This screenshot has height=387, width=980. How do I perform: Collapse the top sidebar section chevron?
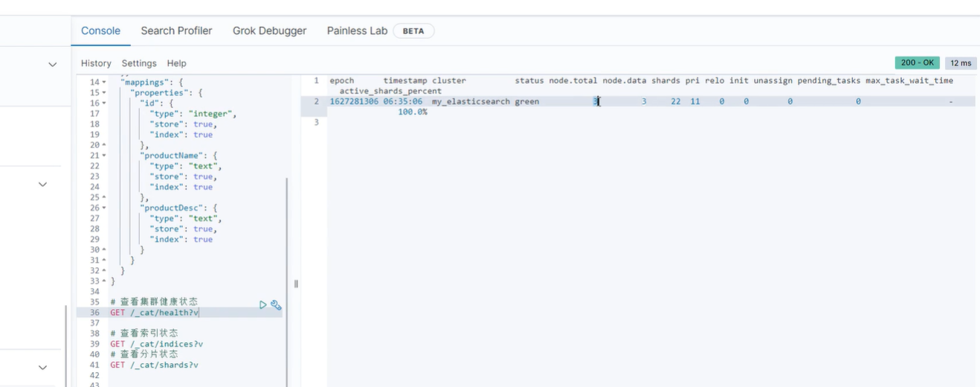click(x=53, y=65)
